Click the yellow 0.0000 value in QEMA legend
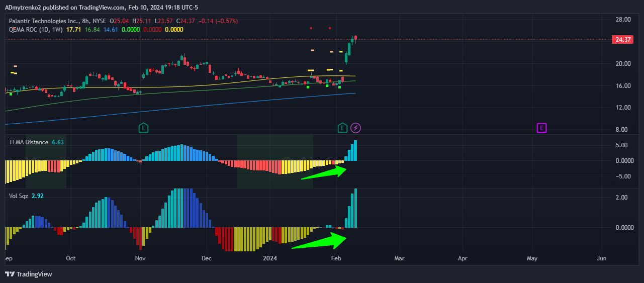644x283 pixels. click(x=174, y=30)
